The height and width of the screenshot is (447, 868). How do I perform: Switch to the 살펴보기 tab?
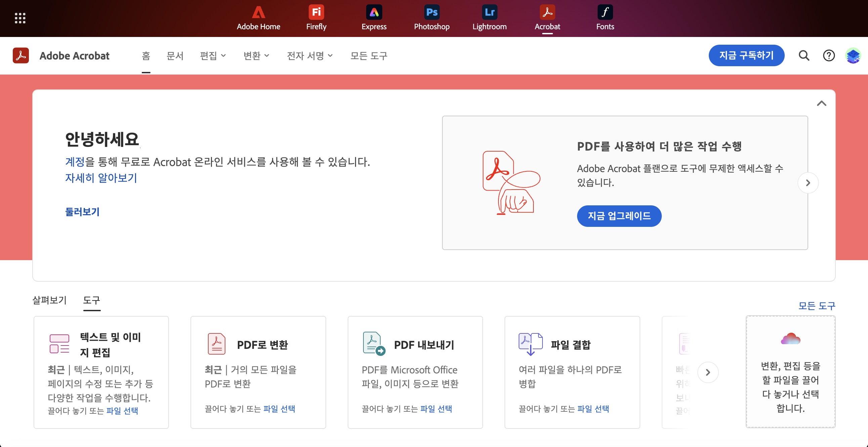coord(49,300)
